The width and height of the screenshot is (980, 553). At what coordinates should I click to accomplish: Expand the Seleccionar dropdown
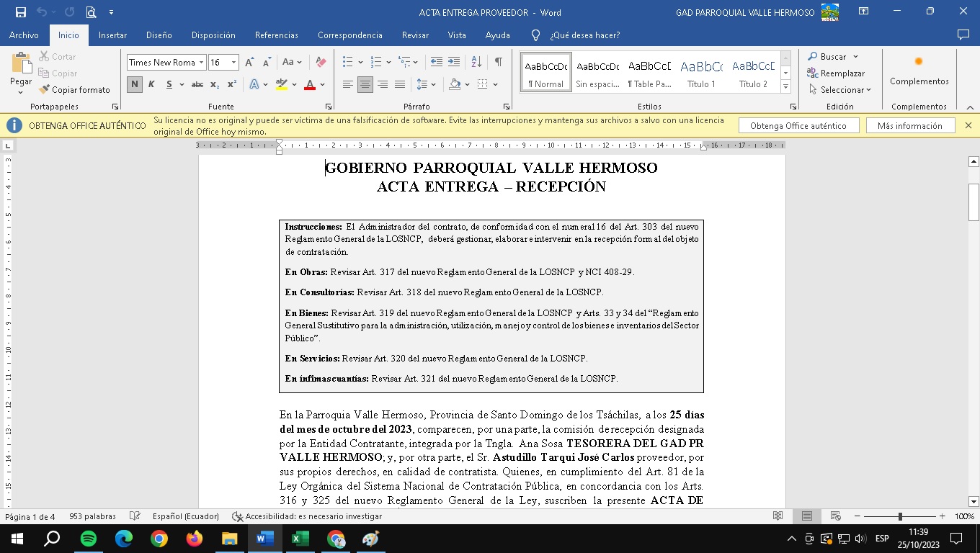point(840,90)
